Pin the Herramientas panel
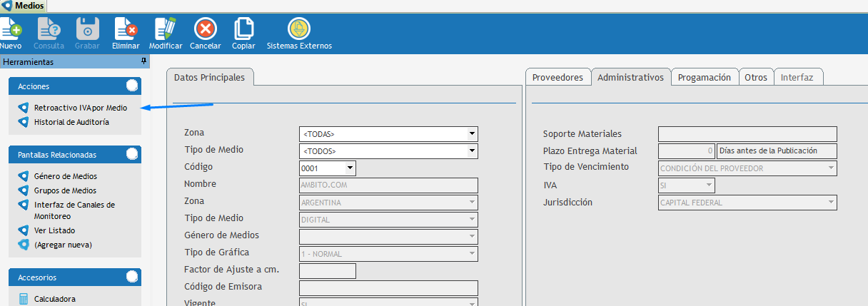 (144, 61)
